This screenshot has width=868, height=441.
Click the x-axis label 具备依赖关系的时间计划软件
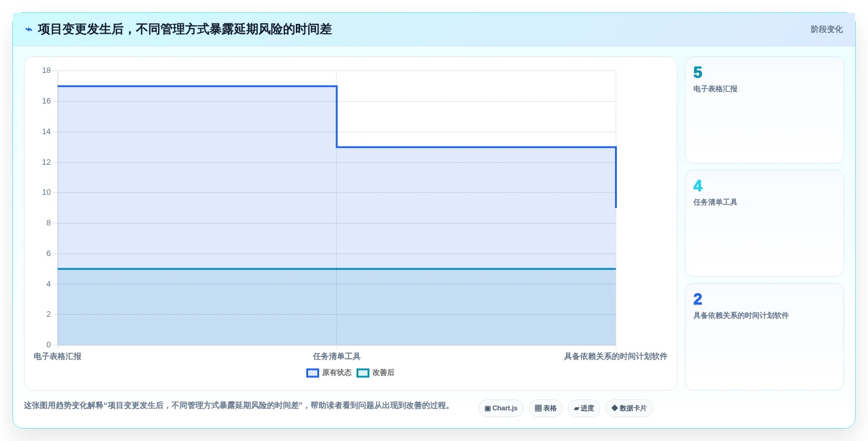tap(616, 356)
